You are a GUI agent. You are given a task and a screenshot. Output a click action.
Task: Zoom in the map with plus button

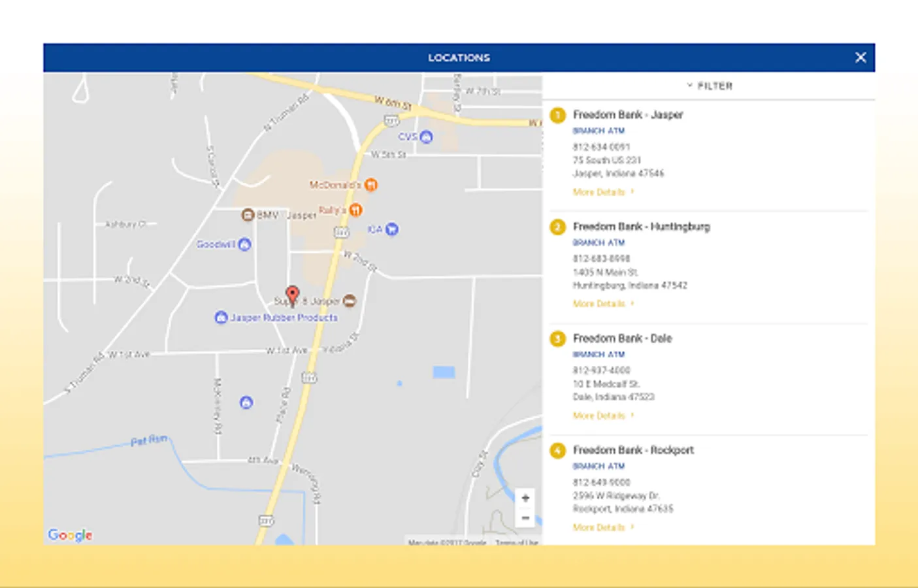tap(525, 498)
